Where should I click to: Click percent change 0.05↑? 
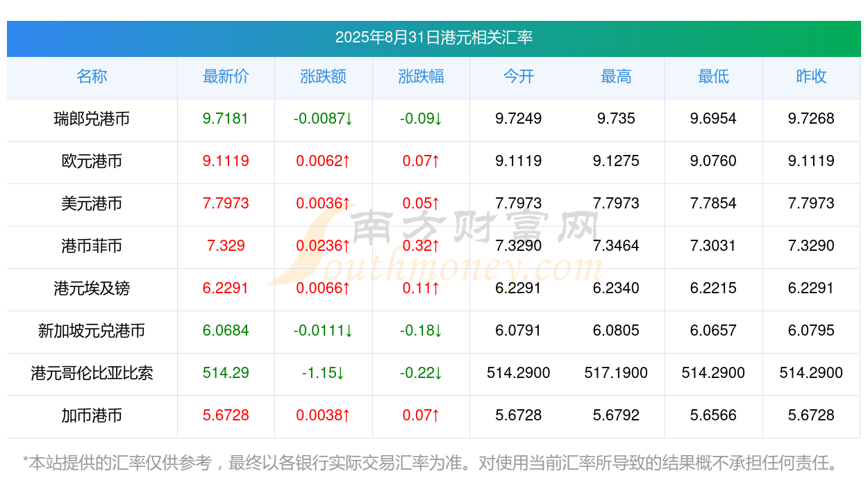[x=421, y=204]
